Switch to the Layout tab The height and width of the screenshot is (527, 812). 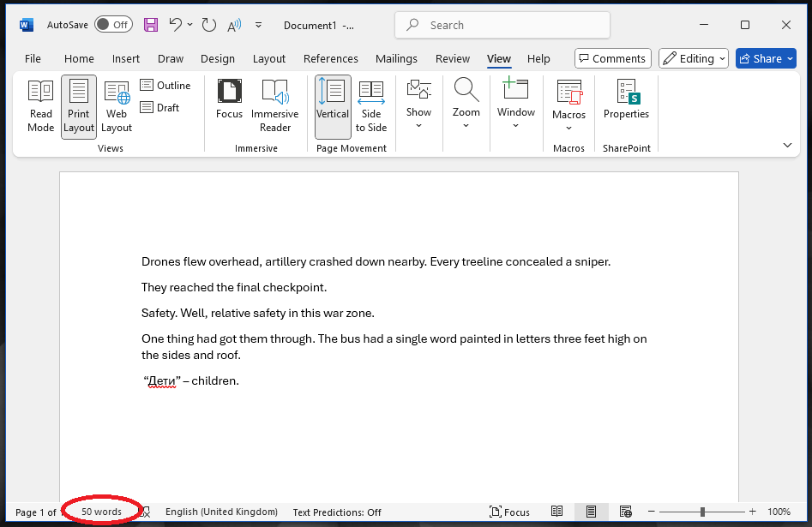[268, 59]
